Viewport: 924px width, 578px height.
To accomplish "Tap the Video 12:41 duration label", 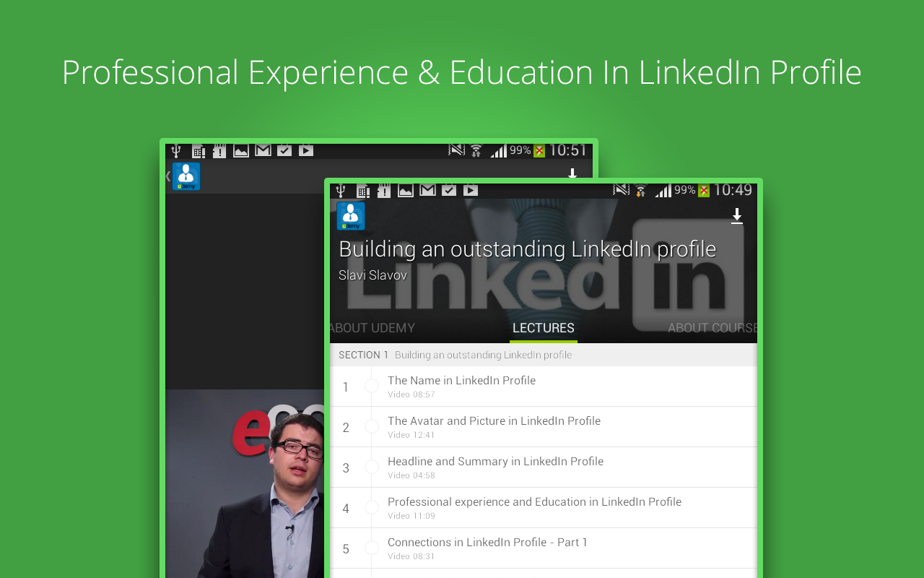I will (411, 435).
